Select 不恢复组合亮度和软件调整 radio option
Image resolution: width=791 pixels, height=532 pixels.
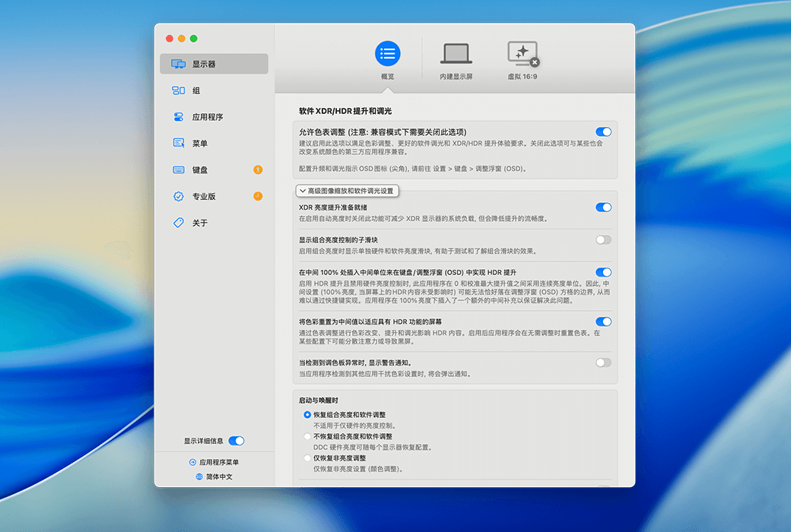307,437
